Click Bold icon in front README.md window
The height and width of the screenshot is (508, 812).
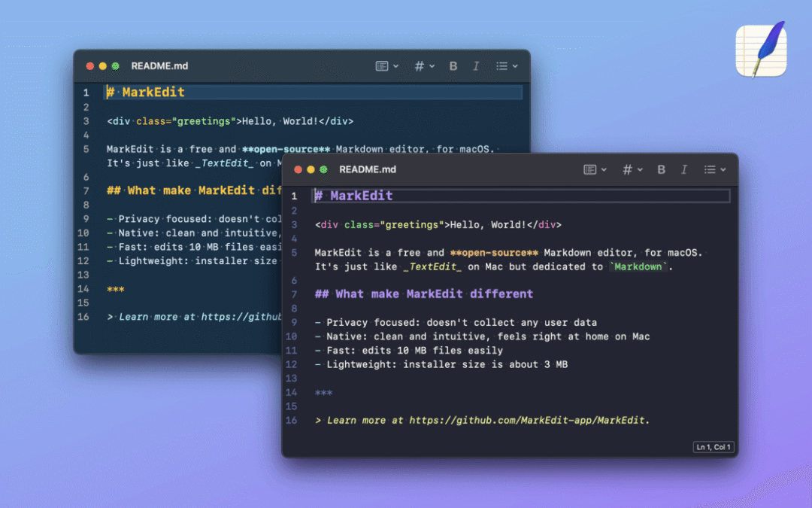[x=661, y=169]
